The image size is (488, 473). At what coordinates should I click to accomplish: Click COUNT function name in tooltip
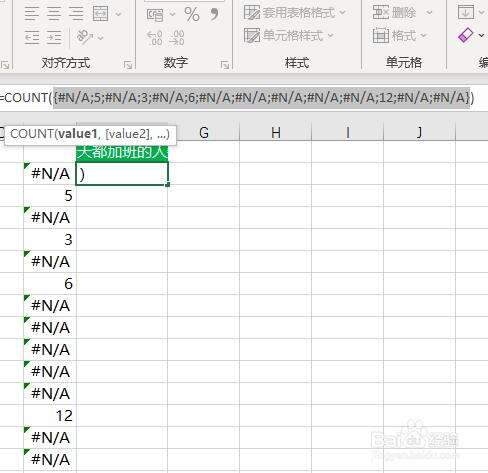[x=32, y=134]
